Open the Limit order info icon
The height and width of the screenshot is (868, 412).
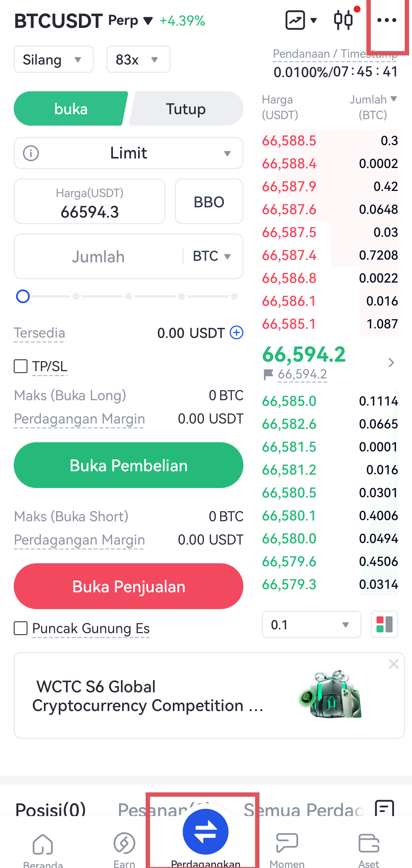[x=31, y=154]
